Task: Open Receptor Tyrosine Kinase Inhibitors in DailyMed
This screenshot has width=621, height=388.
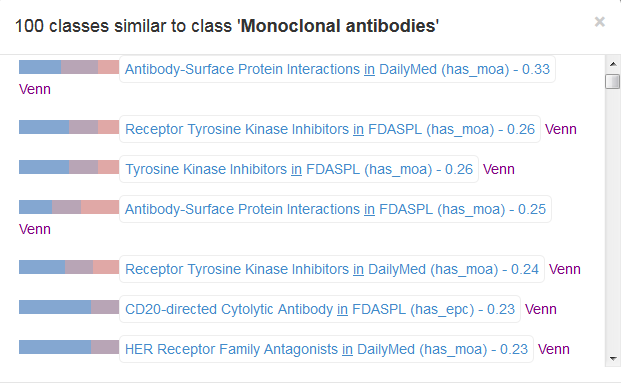Action: (x=332, y=269)
